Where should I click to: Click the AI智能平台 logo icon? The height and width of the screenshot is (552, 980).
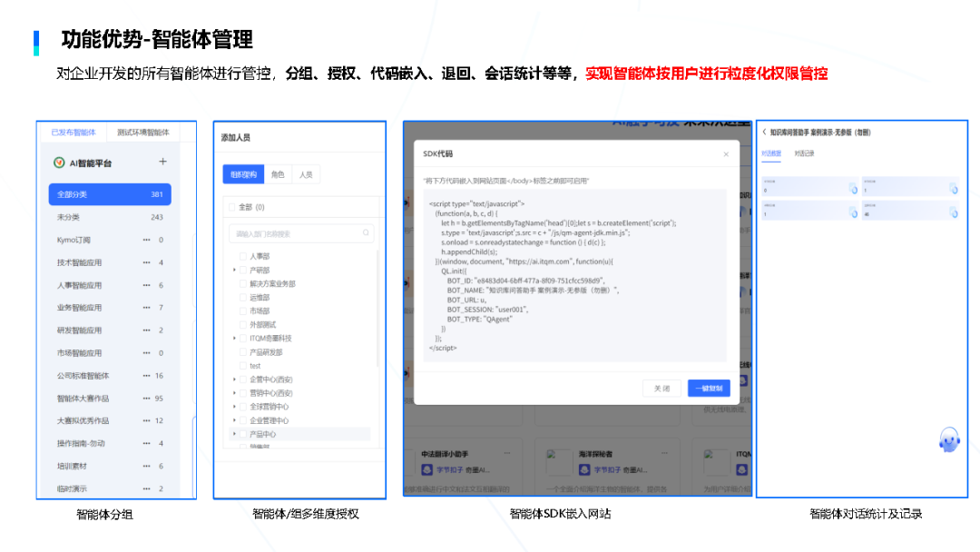point(59,163)
